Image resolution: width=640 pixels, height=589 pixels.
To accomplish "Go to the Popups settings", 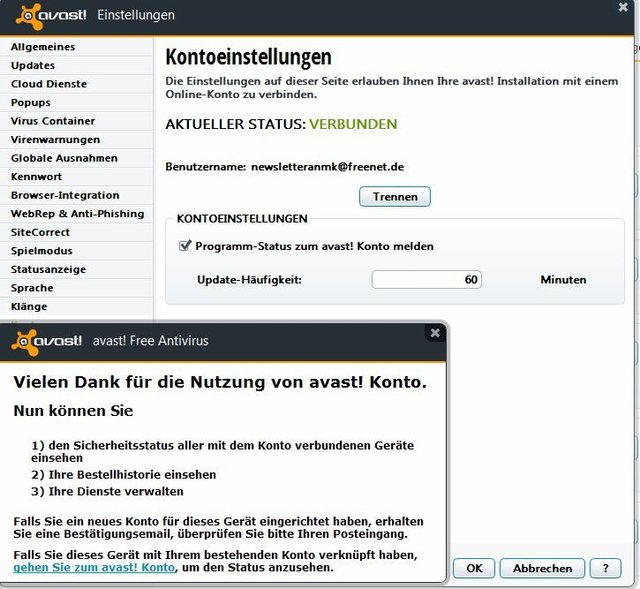I will pos(76,102).
